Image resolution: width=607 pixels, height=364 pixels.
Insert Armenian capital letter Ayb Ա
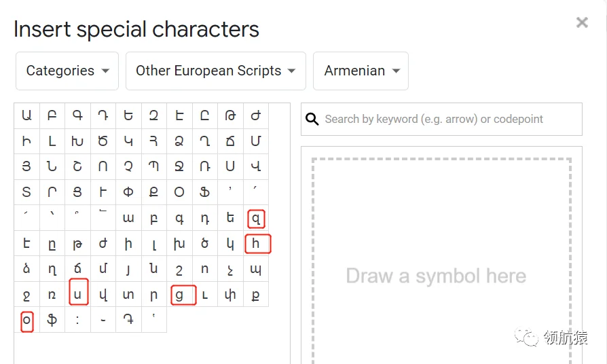(26, 115)
